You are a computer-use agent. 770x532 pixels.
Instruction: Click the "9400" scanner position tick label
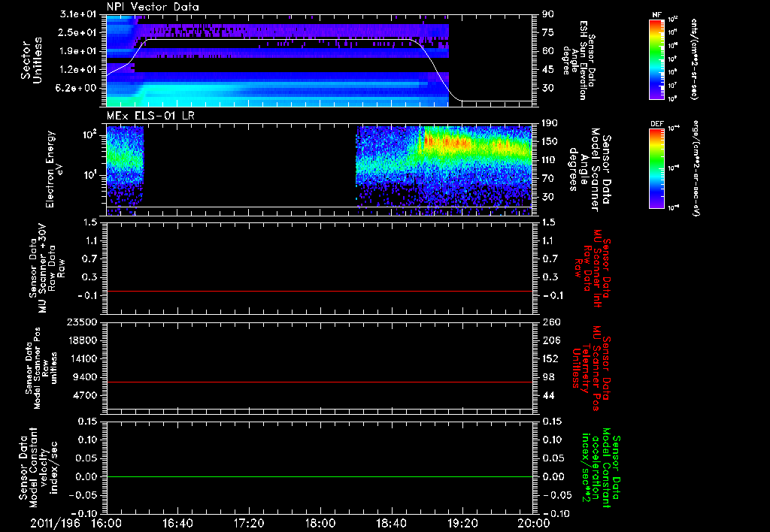pos(87,377)
